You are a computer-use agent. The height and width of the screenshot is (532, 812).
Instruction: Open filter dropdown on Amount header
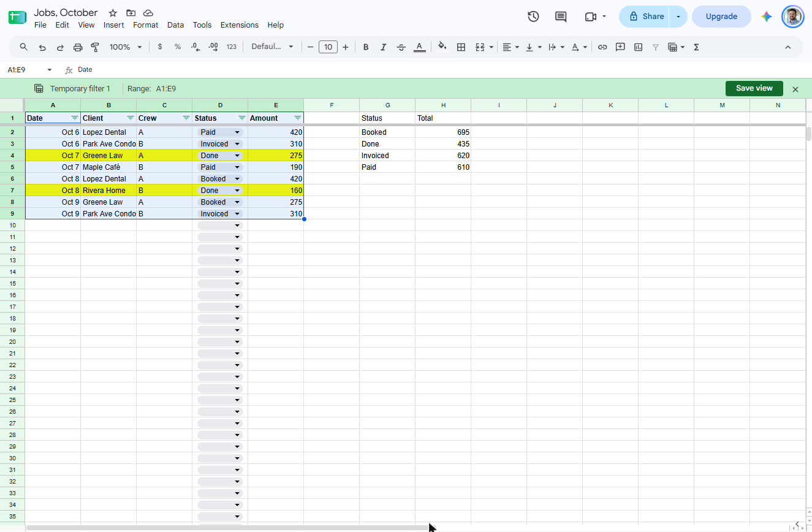click(298, 118)
